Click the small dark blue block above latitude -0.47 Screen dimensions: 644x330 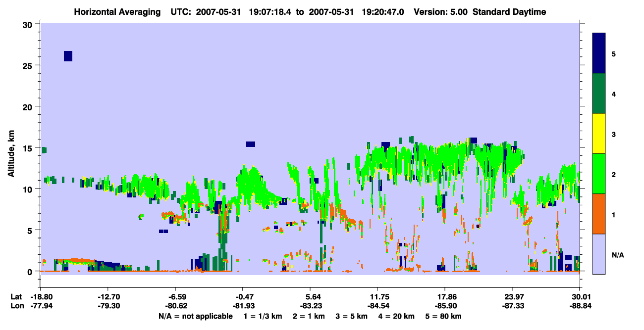(x=251, y=144)
